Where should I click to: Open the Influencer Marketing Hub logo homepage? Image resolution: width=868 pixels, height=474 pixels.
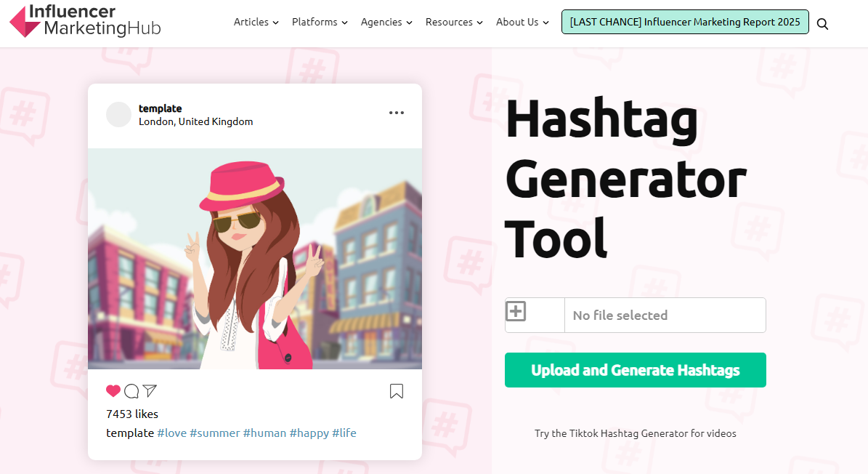[85, 22]
